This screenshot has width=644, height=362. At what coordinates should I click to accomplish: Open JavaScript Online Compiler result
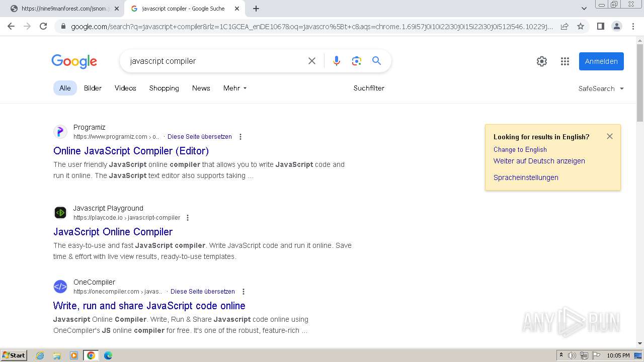tap(113, 232)
